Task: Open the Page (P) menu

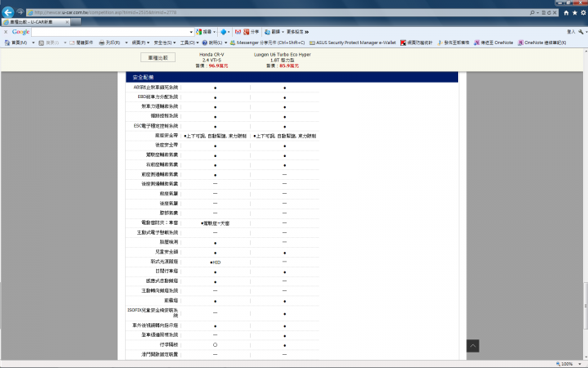Action: [x=140, y=43]
